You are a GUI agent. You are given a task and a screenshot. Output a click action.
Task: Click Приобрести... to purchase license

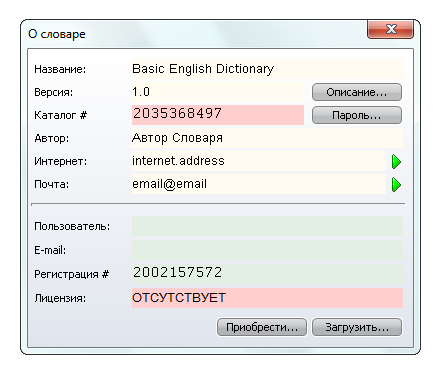pos(262,327)
